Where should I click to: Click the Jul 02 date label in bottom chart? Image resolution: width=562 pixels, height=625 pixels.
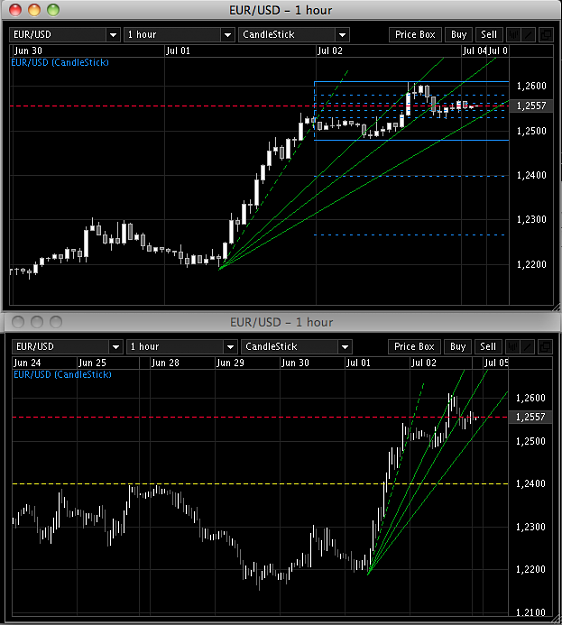pyautogui.click(x=424, y=363)
